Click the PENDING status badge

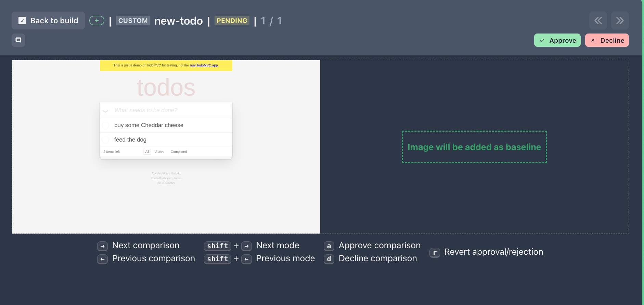[x=232, y=21]
